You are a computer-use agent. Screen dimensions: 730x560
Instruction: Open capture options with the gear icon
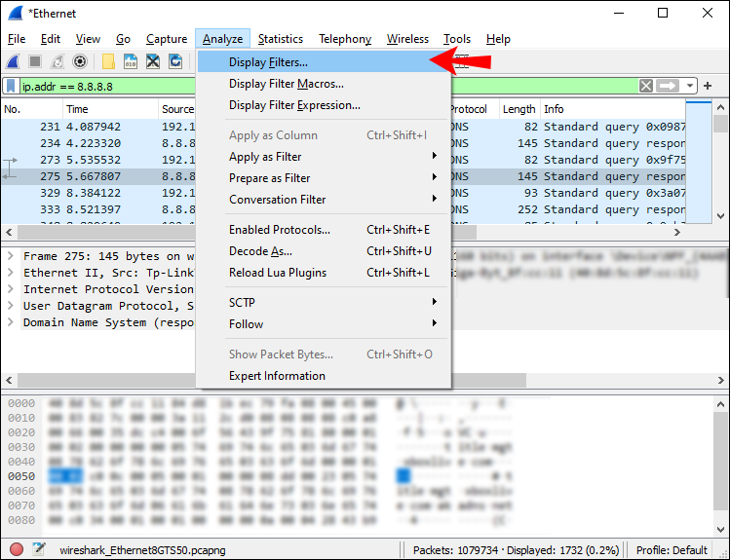coord(80,61)
